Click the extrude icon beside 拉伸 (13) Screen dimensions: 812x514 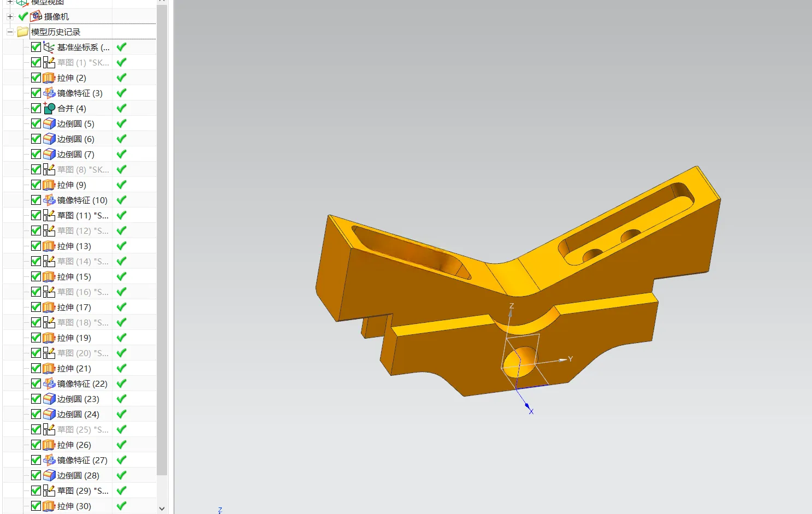(49, 246)
